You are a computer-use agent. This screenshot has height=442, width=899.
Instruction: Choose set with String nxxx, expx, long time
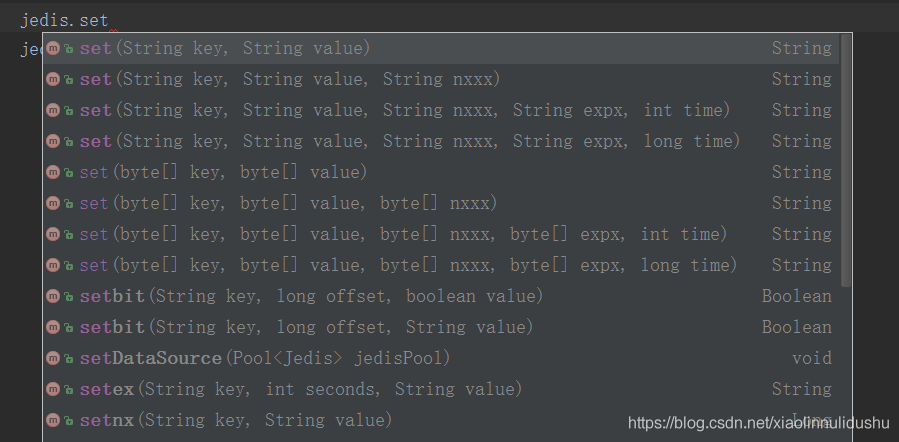(410, 141)
